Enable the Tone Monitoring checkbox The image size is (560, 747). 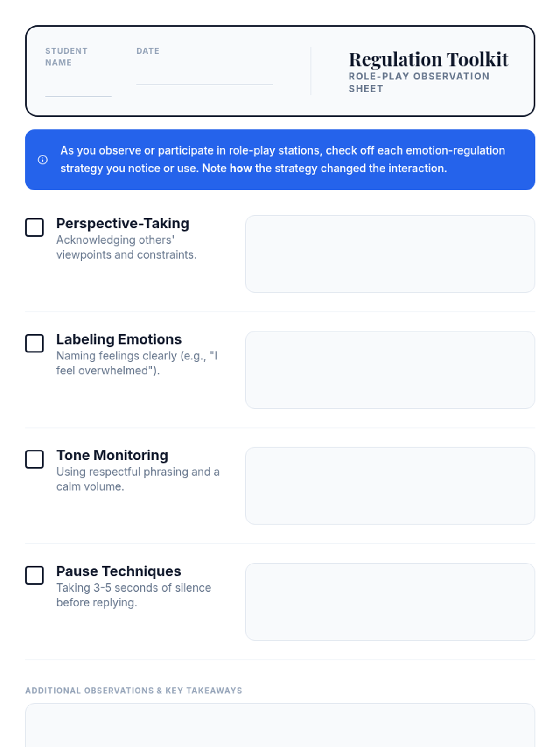tap(35, 459)
